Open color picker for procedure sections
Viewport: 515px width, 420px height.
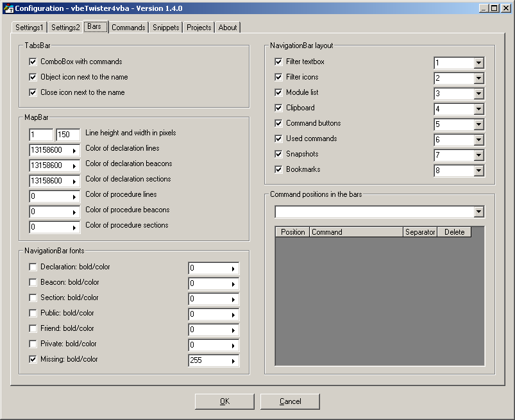74,228
